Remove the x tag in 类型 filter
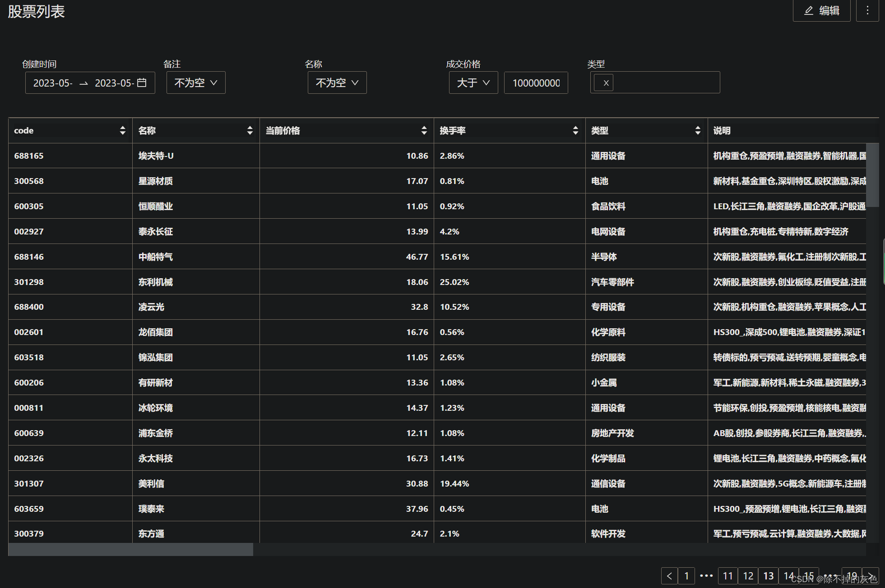 click(x=606, y=83)
